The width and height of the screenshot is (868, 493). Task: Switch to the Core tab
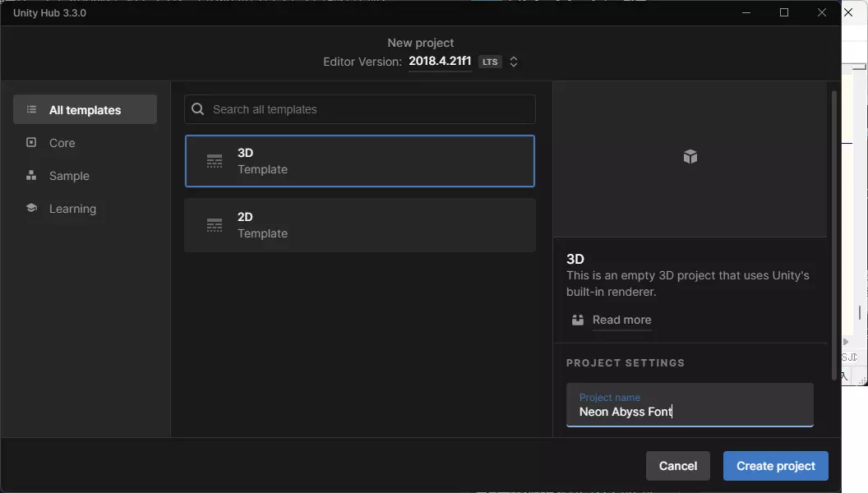(62, 143)
